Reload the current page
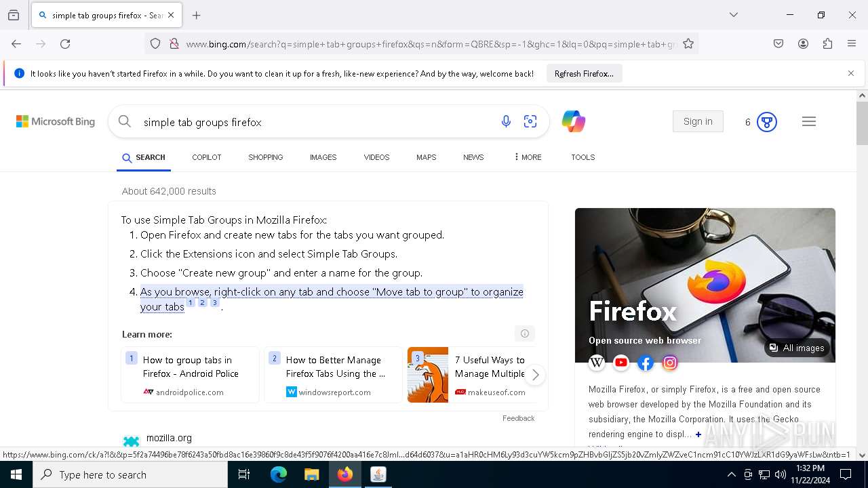The image size is (868, 488). click(x=65, y=43)
